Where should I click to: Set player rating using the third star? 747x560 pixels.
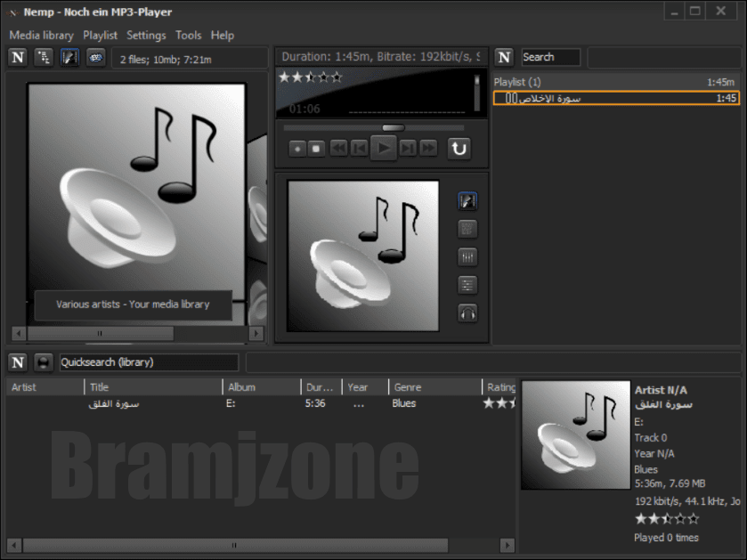pyautogui.click(x=311, y=77)
